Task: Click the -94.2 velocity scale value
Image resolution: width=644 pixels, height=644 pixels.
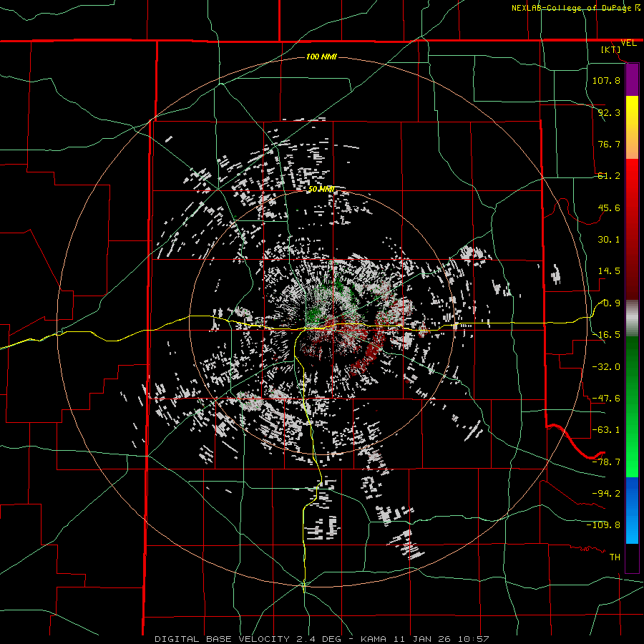Action: 606,494
